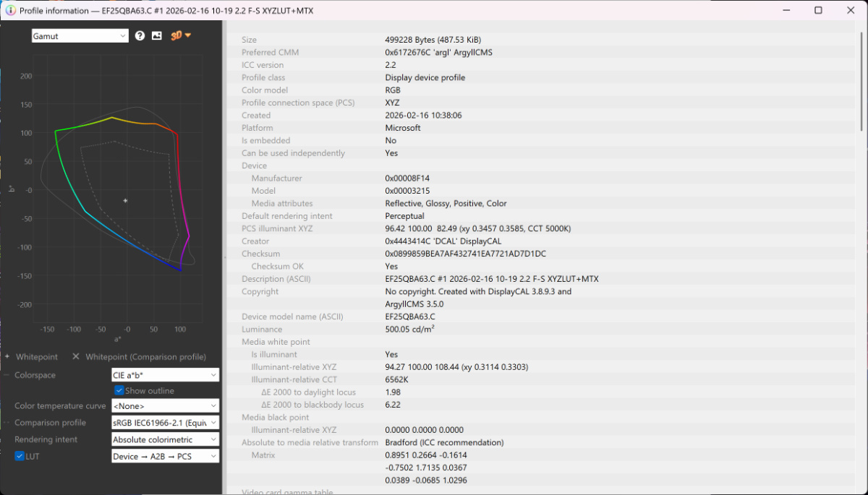Click the profile info title bar icon
Screen dimensions: 868x495
click(x=11, y=11)
